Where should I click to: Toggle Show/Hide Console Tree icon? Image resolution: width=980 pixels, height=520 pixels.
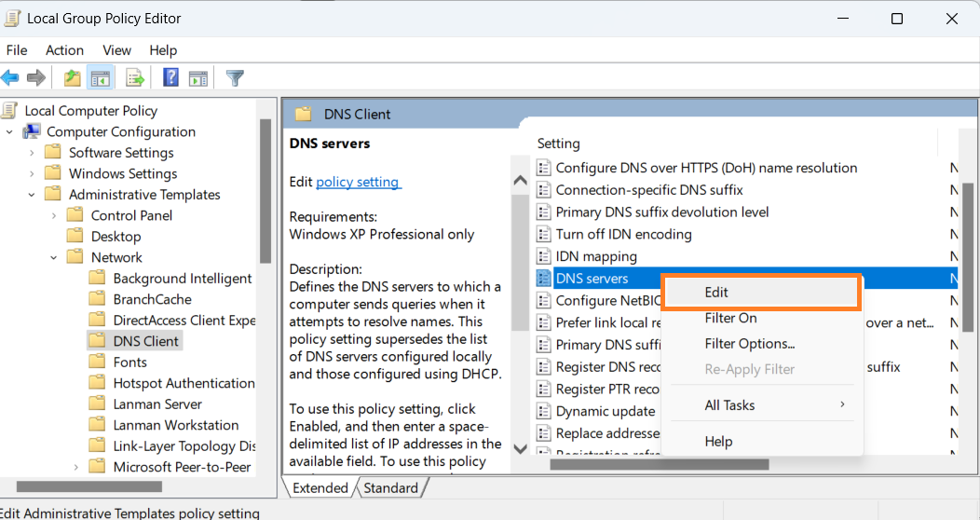(x=100, y=77)
